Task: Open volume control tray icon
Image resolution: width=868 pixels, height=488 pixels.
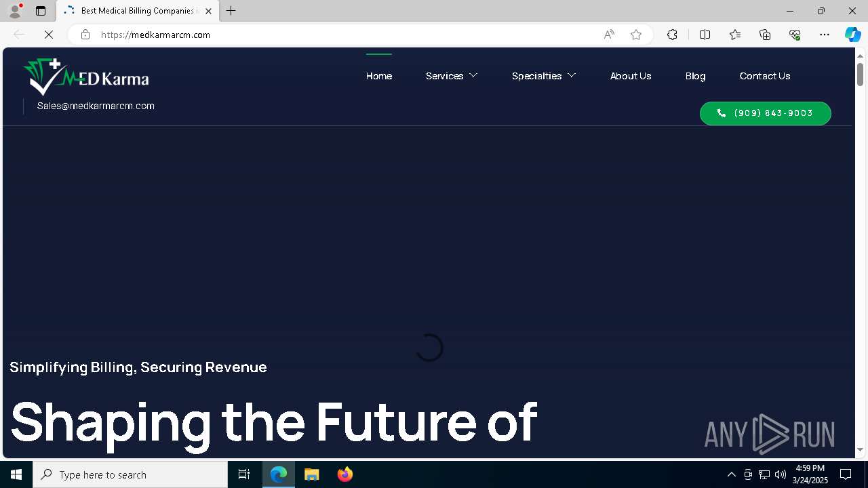Action: pyautogui.click(x=781, y=474)
